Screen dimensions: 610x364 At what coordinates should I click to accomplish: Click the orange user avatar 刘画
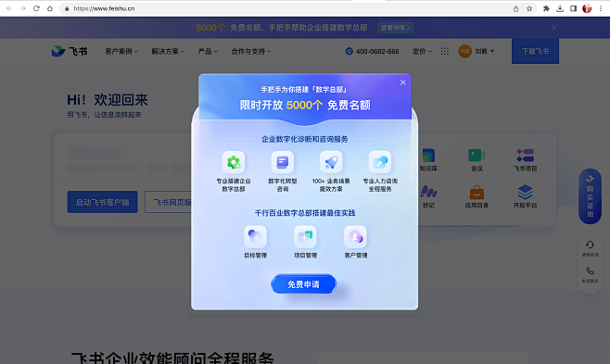pyautogui.click(x=464, y=51)
